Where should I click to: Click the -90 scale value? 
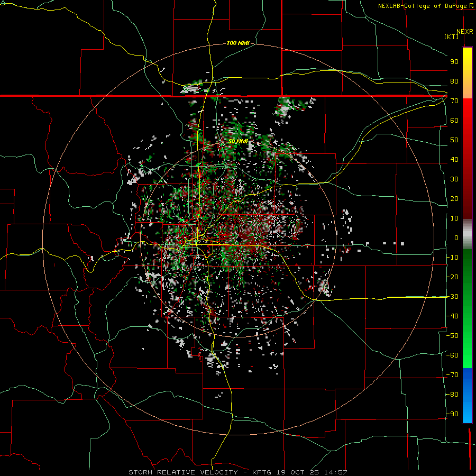click(x=452, y=414)
